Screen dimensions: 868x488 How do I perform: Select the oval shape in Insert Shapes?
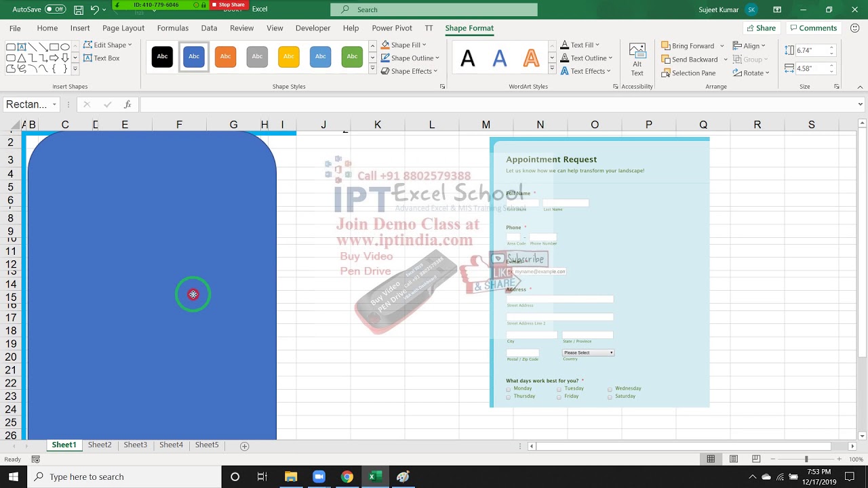click(65, 47)
